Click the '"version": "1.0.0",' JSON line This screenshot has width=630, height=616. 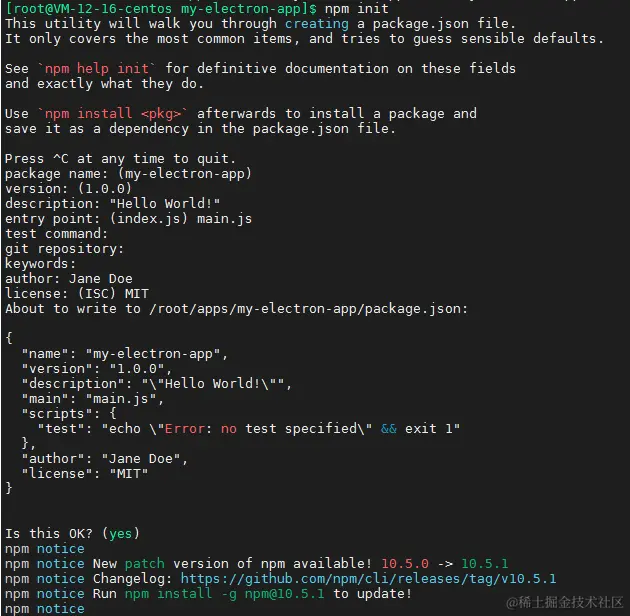[96, 368]
